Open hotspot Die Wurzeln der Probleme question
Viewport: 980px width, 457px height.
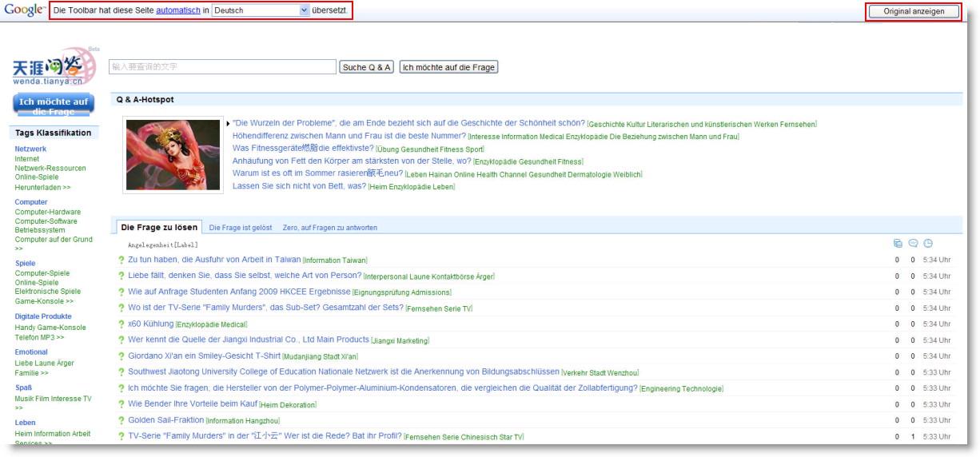[x=408, y=124]
